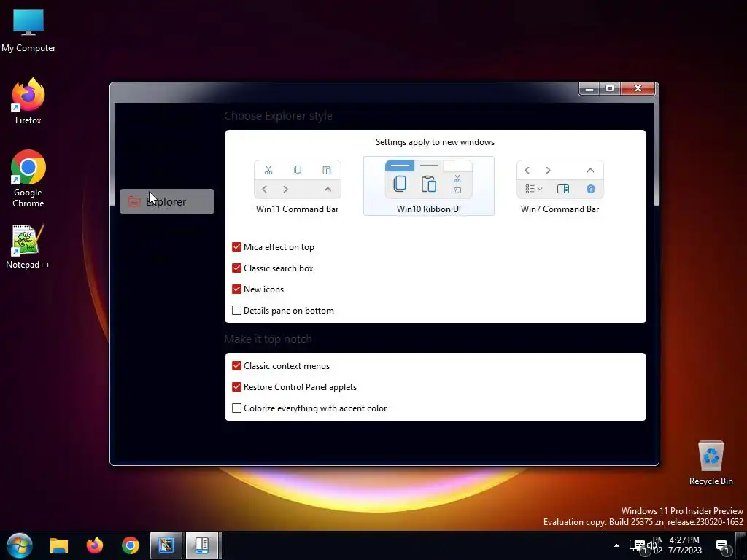The image size is (747, 560).
Task: Choose the Win10 Ribbon UI style
Action: tap(429, 186)
